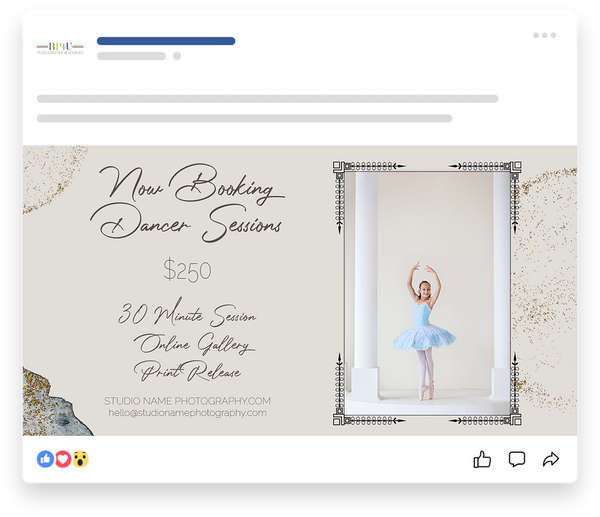
Task: Click 'Print Release' text
Action: [x=188, y=371]
